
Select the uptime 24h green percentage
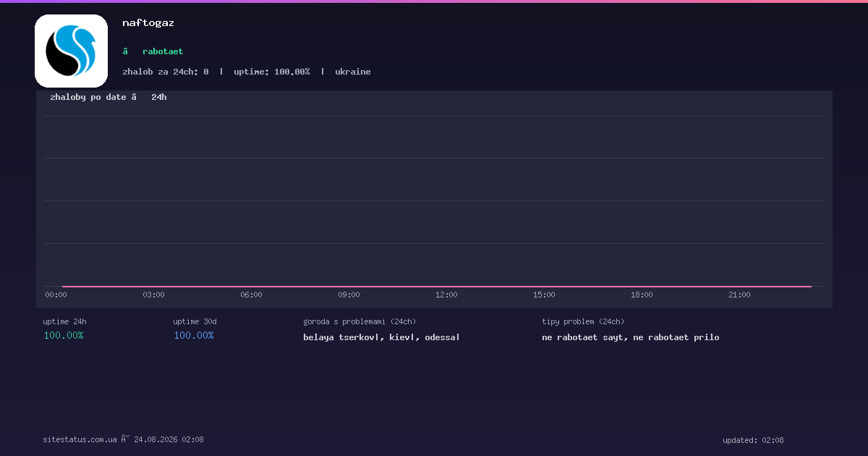point(64,335)
